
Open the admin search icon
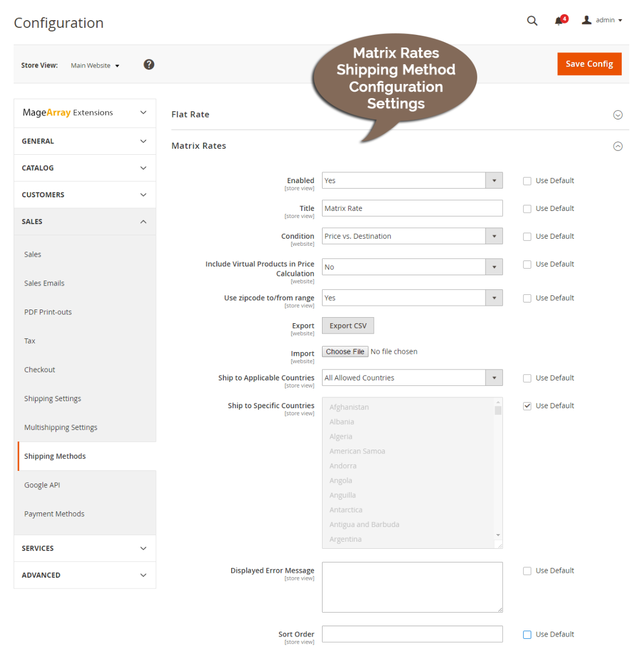pos(532,20)
